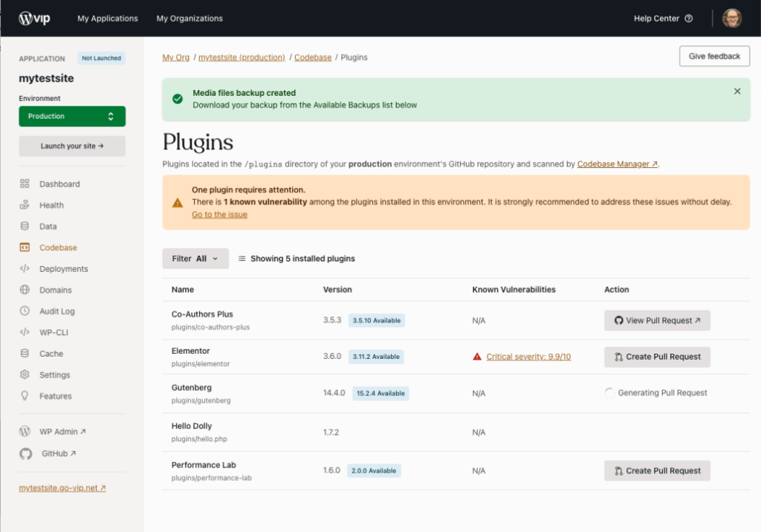The height and width of the screenshot is (532, 761).
Task: View Pull Request for Co-Authors Plus
Action: tap(657, 320)
